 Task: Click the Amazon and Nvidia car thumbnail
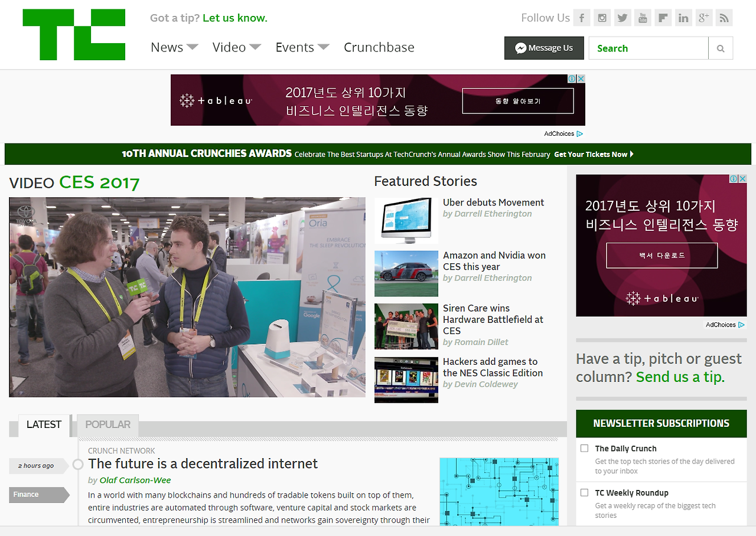(406, 274)
